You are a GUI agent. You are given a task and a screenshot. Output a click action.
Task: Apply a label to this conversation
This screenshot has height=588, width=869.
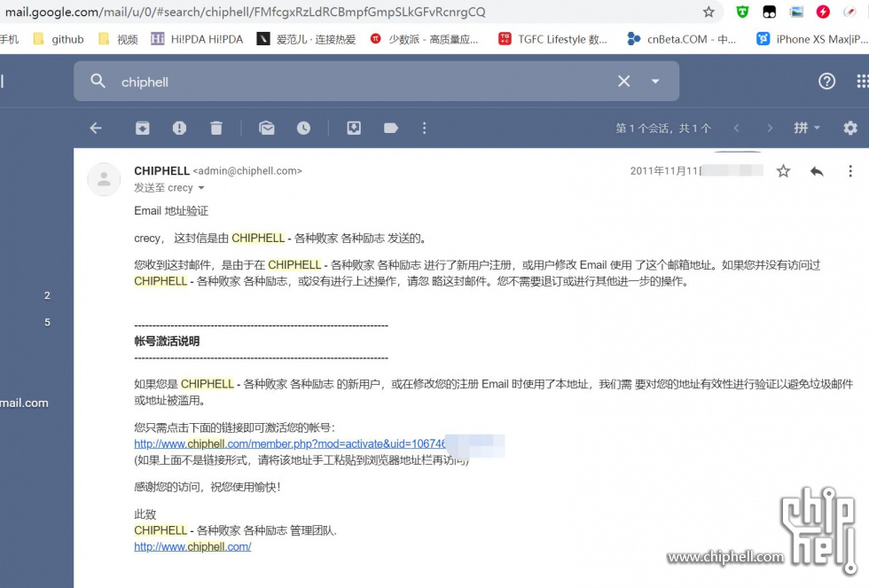coord(391,128)
